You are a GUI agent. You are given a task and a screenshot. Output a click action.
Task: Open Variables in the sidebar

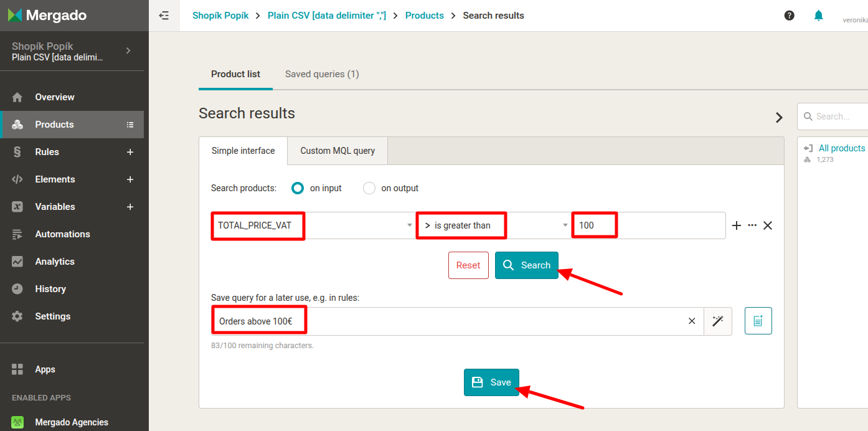point(72,207)
